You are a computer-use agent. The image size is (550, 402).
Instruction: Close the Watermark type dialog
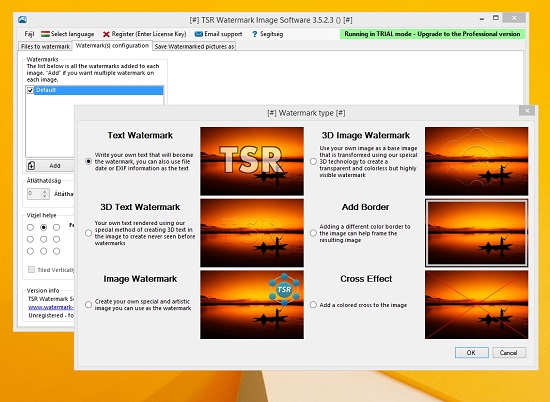(527, 111)
